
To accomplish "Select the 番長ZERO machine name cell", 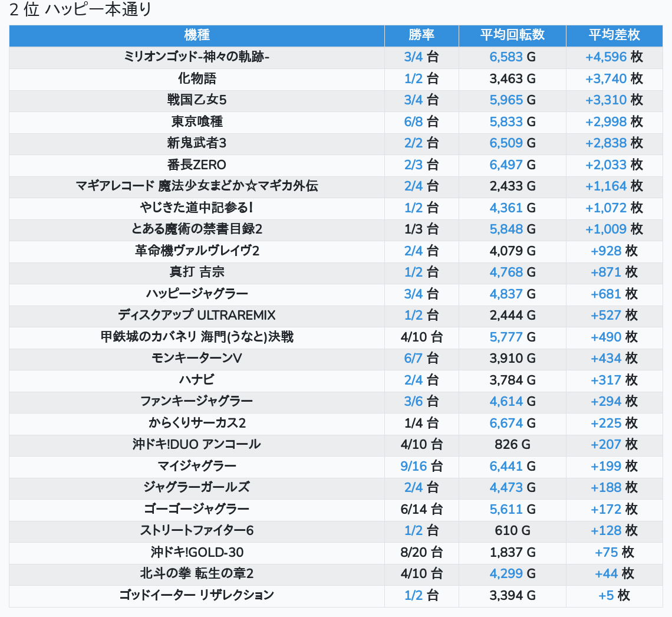I will point(197,165).
